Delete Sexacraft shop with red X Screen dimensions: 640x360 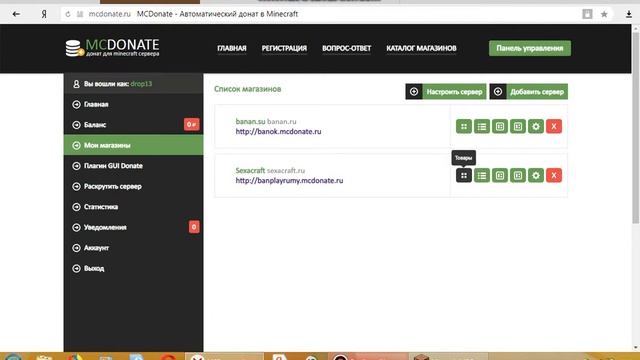(554, 176)
